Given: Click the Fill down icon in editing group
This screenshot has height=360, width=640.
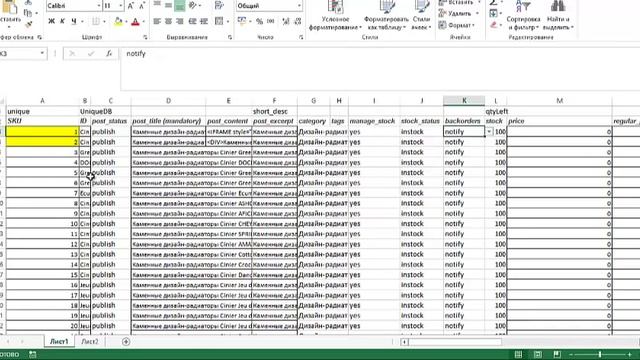Looking at the screenshot, I should click(x=493, y=13).
